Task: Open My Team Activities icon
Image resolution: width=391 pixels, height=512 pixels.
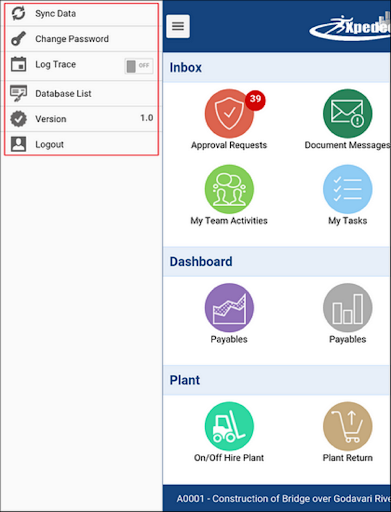Action: point(229,189)
